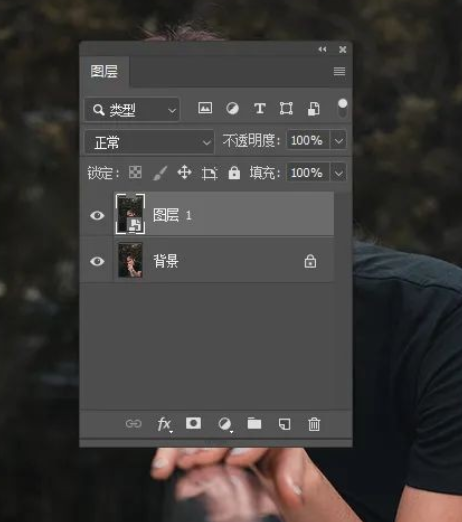Lock all padlock icon in 锁定 row
The image size is (462, 522).
(x=234, y=173)
